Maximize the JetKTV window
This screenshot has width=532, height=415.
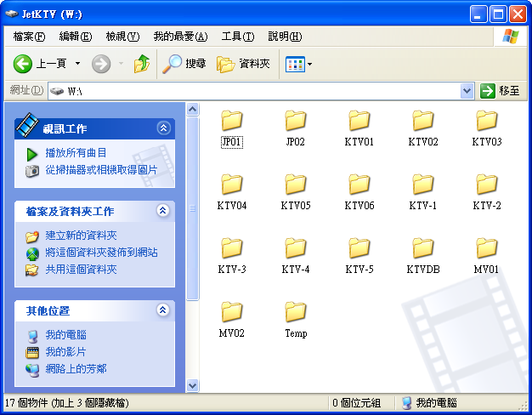pos(498,14)
